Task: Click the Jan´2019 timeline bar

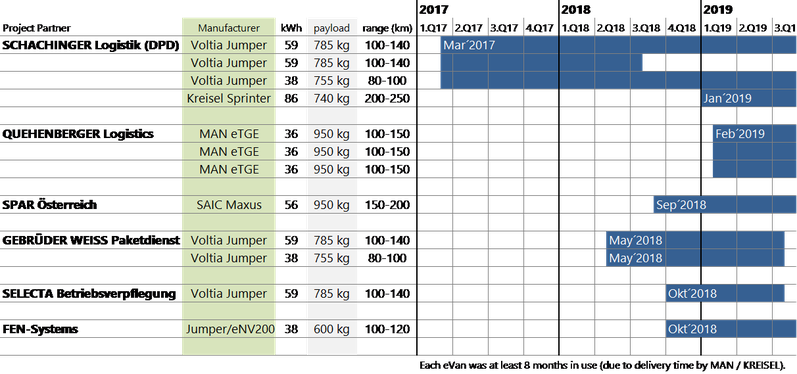Action: point(748,99)
